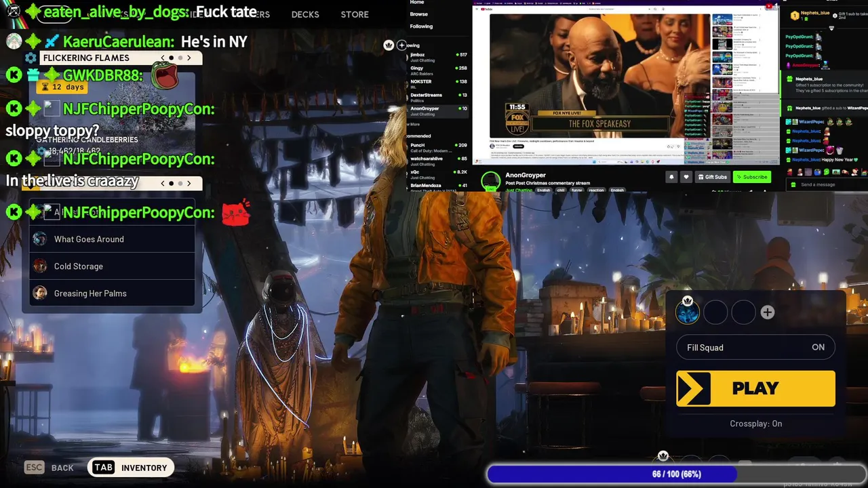The height and width of the screenshot is (488, 868).
Task: Click the Gift Subs button
Action: (x=712, y=177)
